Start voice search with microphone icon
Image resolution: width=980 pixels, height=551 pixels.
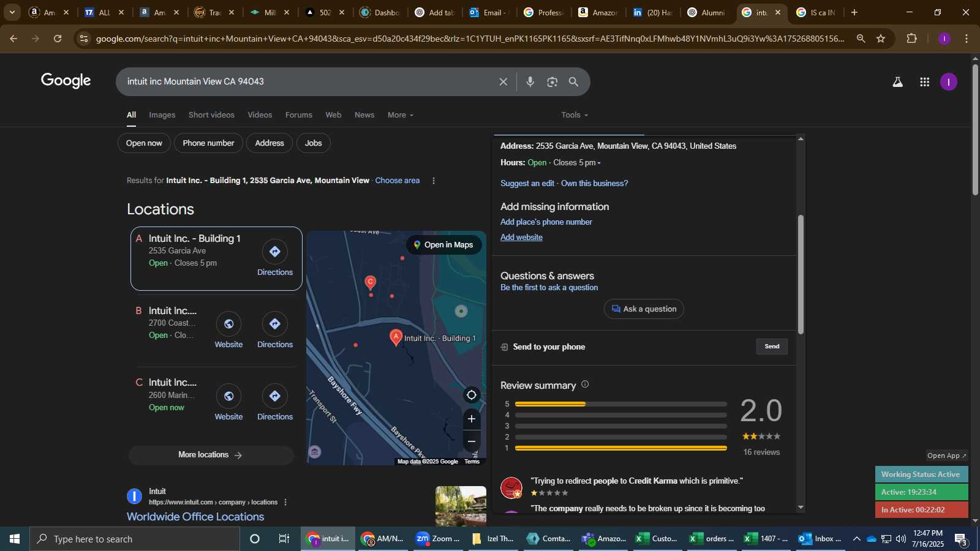[530, 81]
